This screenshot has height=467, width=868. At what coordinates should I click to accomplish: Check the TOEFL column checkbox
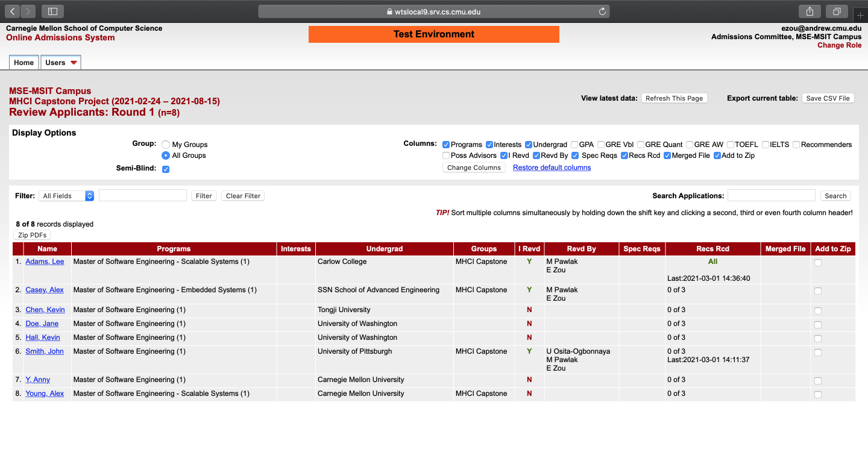731,145
